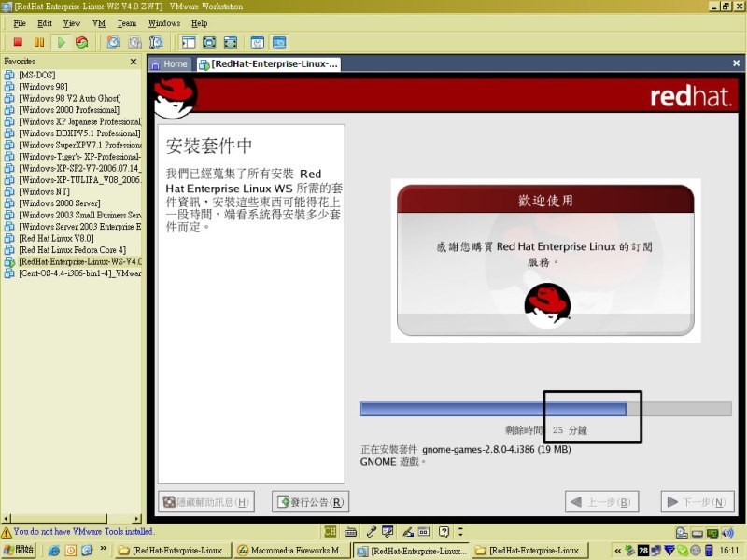Select [Windows NT] in Favorites

(x=44, y=191)
